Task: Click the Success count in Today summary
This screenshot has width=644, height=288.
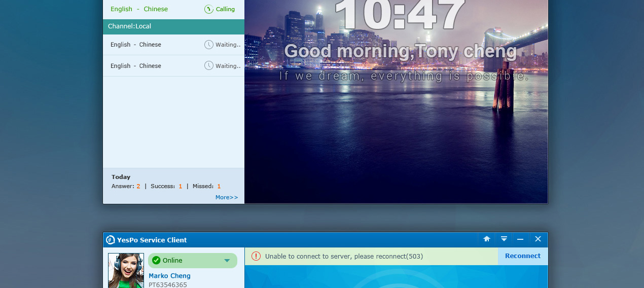Action: coord(180,186)
